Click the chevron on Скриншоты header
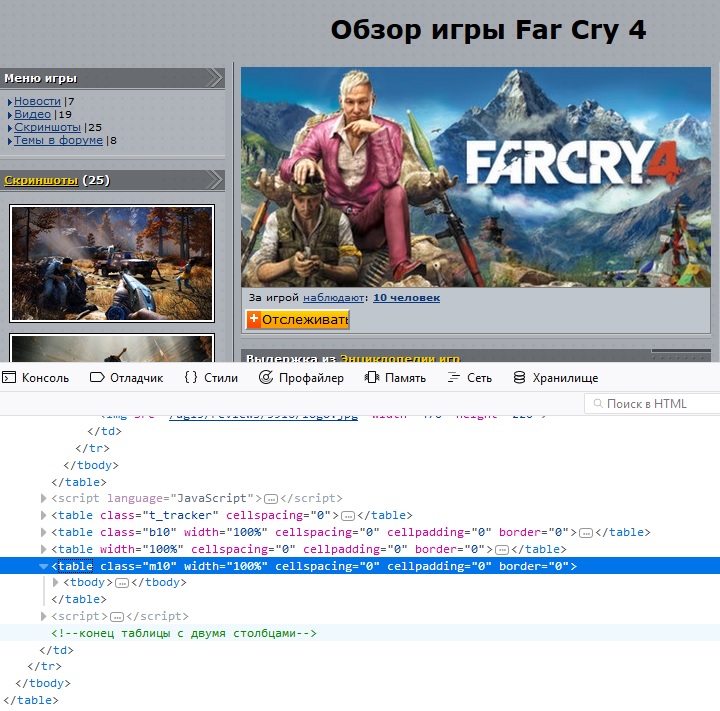Screen dimensions: 720x711 click(x=214, y=180)
